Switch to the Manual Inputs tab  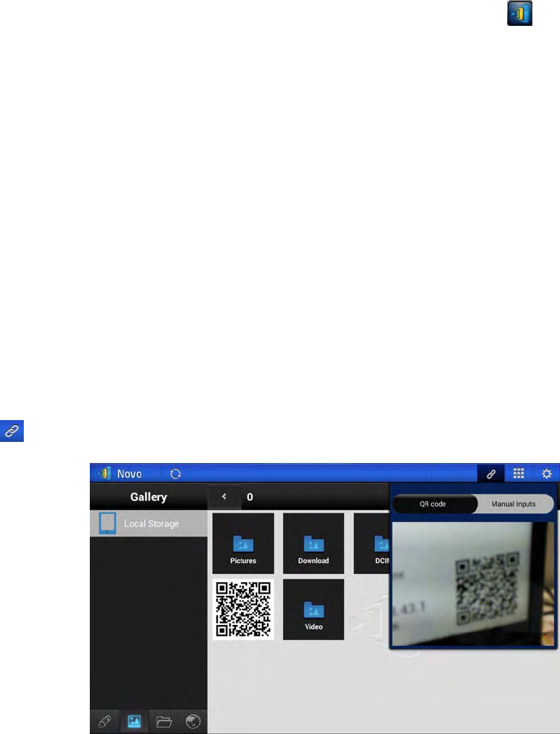point(514,504)
